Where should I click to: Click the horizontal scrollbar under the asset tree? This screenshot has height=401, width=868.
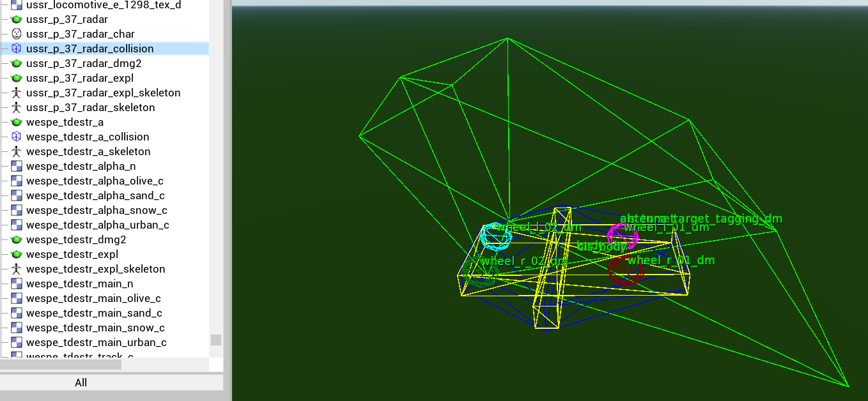61,365
